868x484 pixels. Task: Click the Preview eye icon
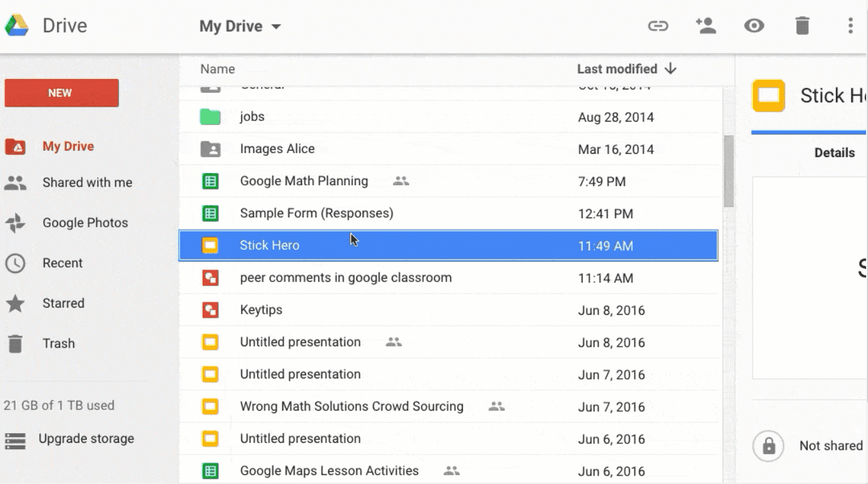point(754,26)
